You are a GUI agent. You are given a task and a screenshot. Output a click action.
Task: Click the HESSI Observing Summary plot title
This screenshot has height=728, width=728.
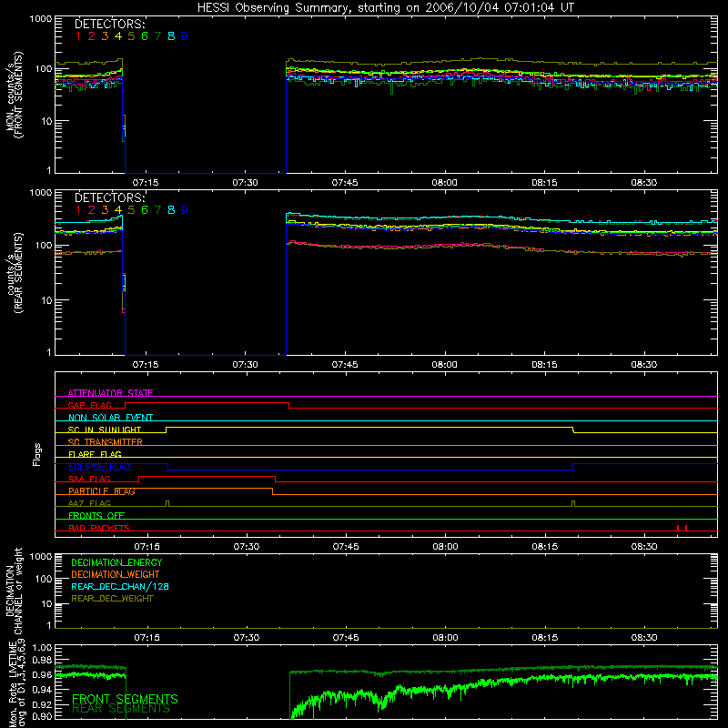click(385, 8)
